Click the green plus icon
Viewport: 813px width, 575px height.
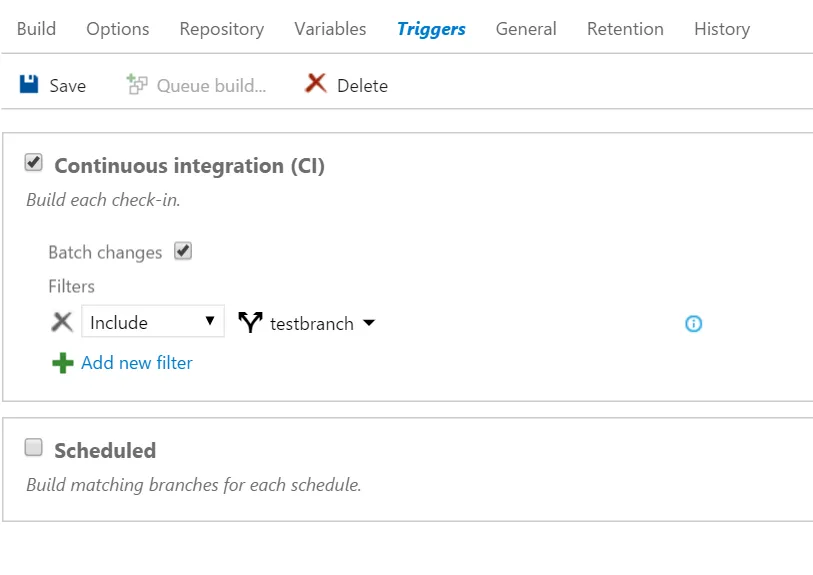tap(62, 363)
